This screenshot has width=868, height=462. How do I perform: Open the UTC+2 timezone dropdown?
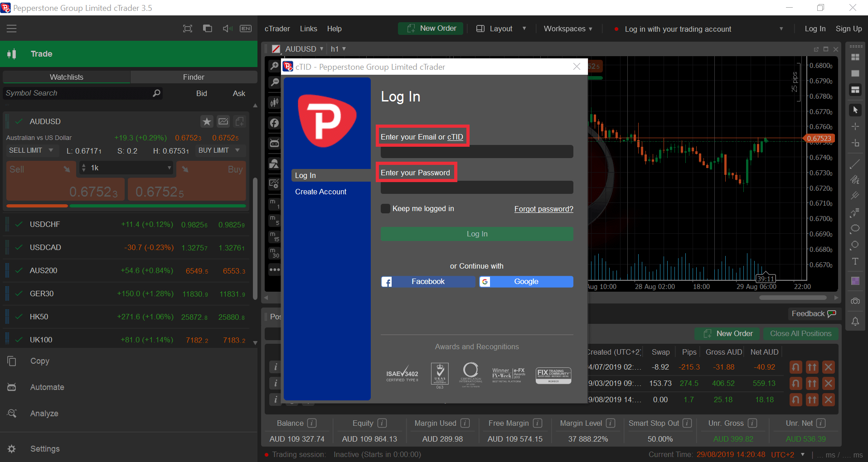pos(803,454)
